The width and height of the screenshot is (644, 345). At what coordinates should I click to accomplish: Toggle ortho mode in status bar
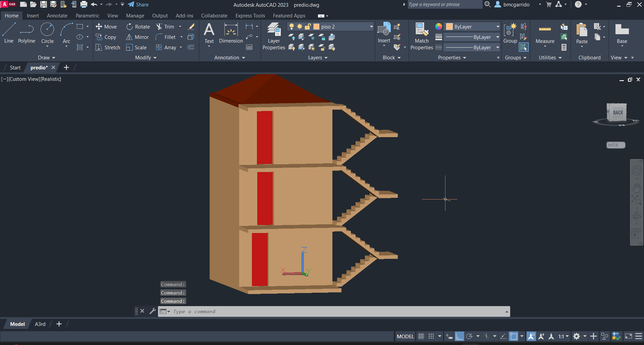(459, 336)
